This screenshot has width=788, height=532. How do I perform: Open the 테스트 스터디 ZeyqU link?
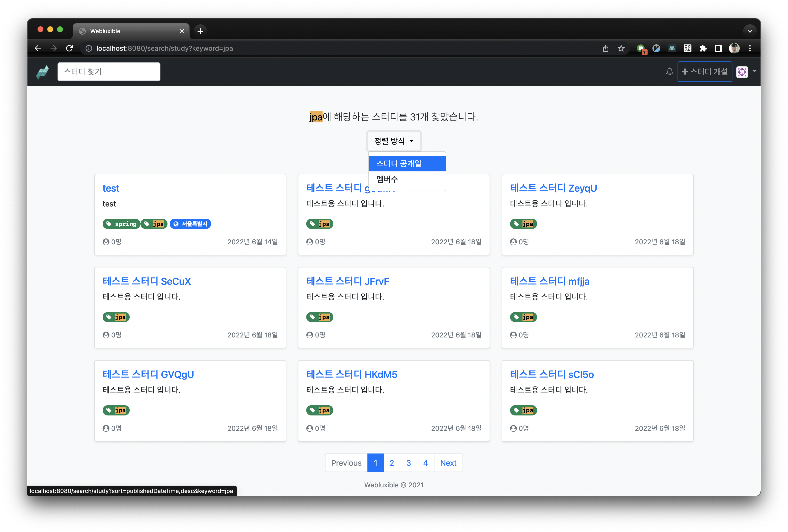point(553,188)
